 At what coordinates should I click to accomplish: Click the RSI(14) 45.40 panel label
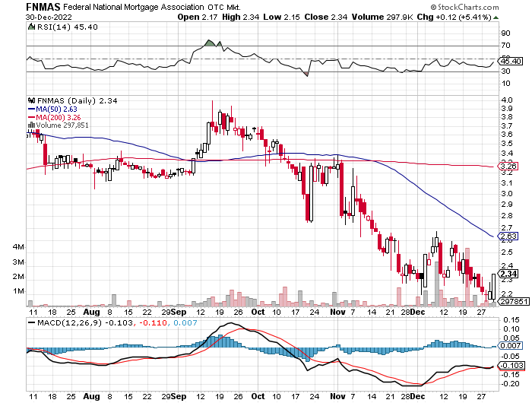tap(67, 27)
